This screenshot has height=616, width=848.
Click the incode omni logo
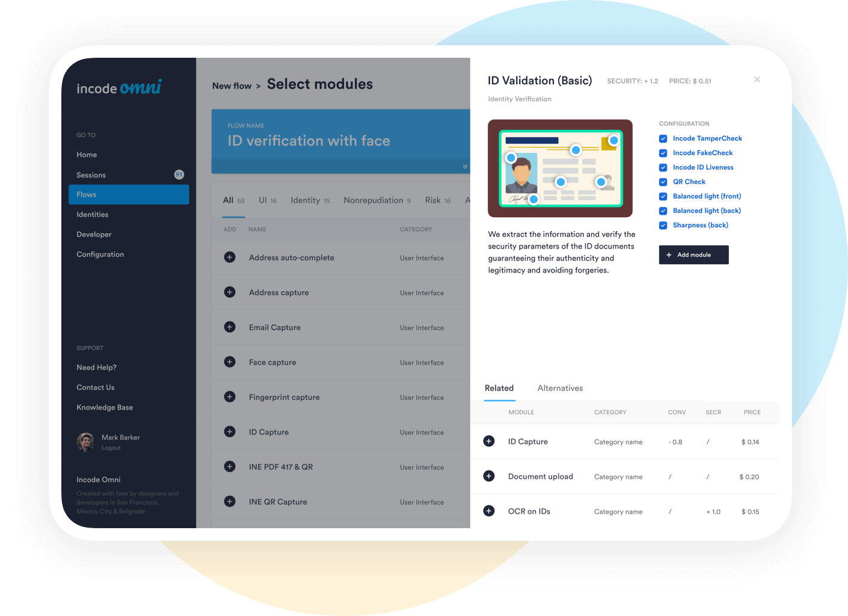point(119,88)
